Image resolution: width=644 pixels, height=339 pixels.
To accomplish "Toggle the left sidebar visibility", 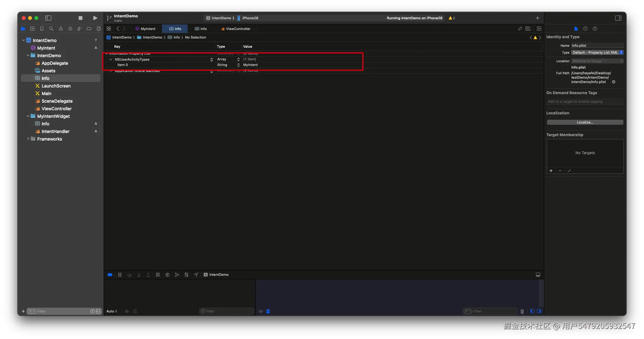I will (48, 18).
